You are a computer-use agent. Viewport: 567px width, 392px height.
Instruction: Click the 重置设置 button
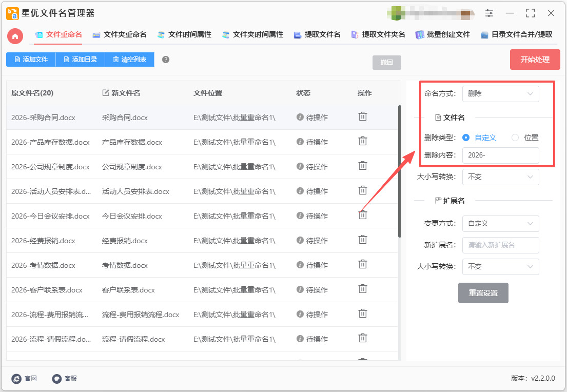(483, 293)
